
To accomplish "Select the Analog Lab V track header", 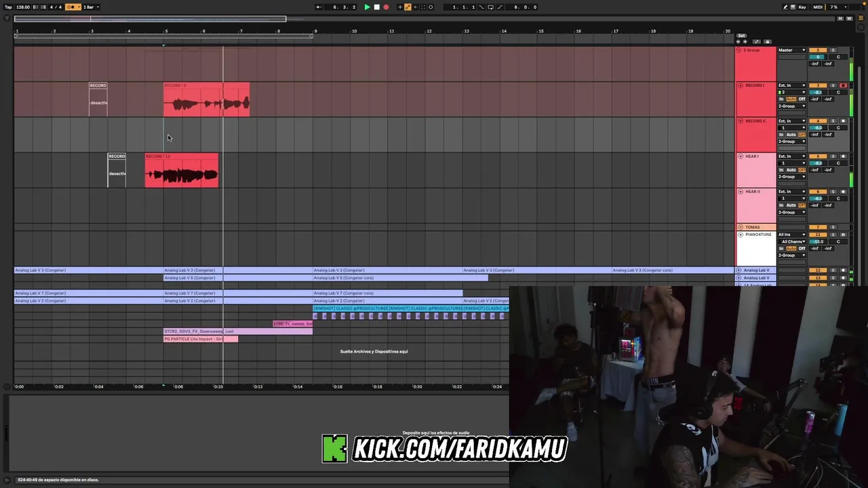I will 756,270.
